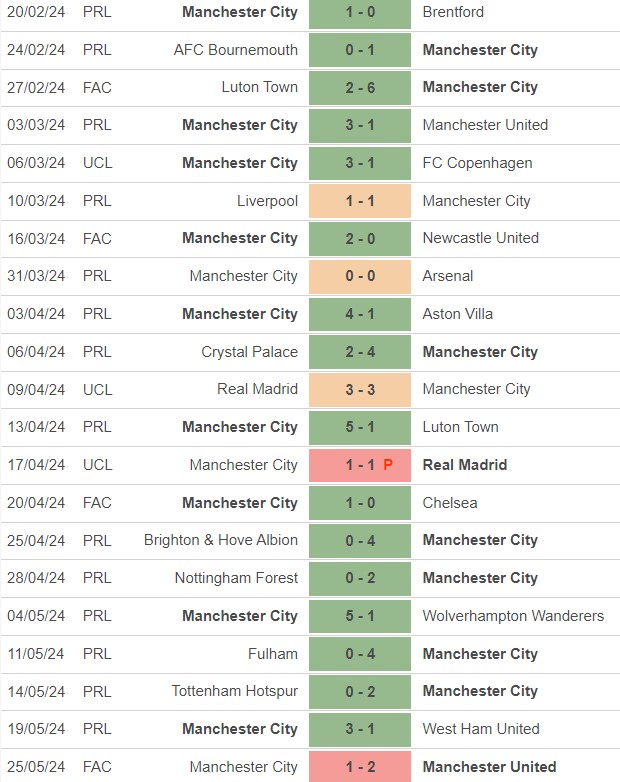620x782 pixels.
Task: Click the 1 - 1 P penalty result
Action: 360,465
